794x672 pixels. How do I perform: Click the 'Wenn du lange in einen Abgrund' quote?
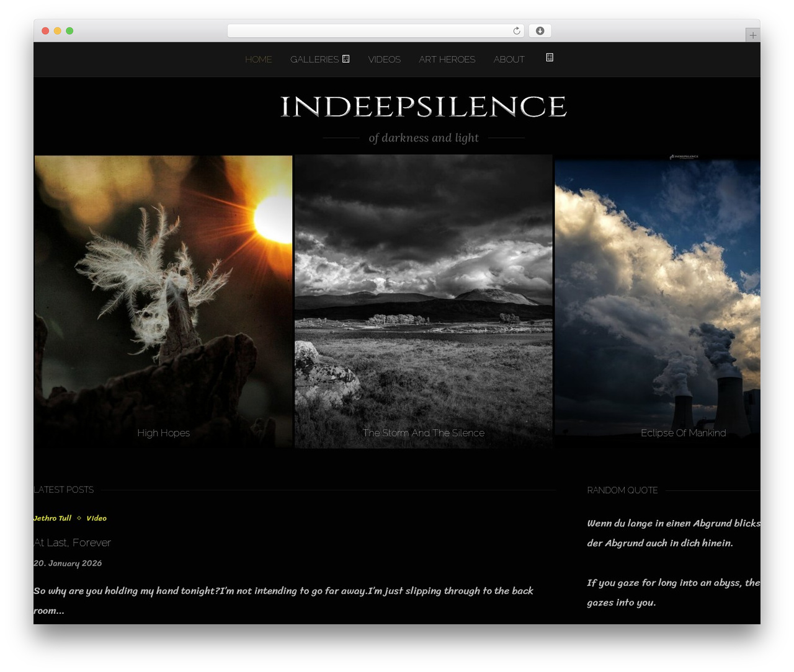(674, 533)
